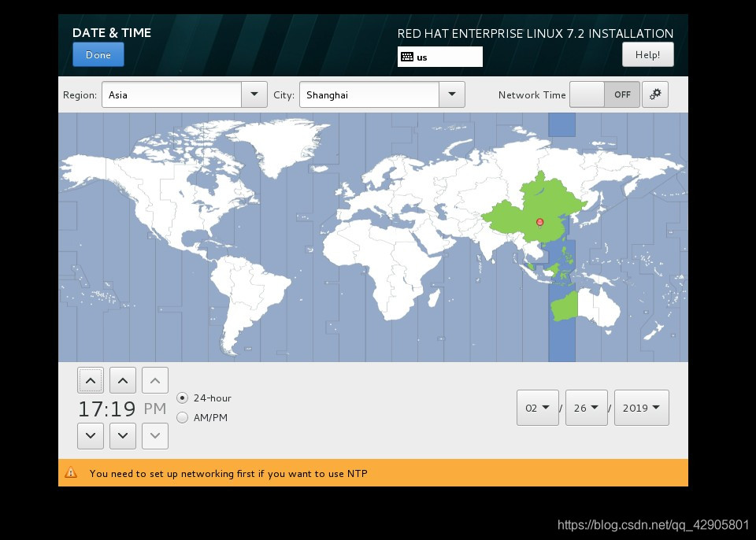Decrease minutes with the down arrow

tap(123, 436)
